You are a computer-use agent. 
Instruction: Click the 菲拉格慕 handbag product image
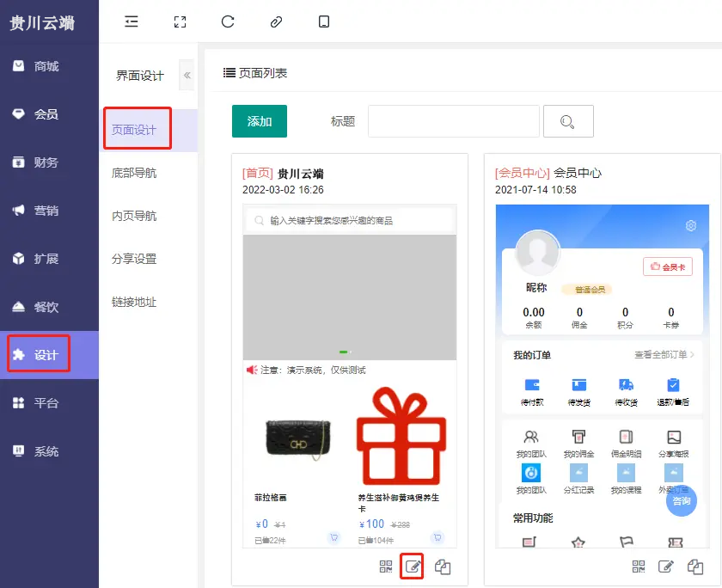(x=298, y=438)
